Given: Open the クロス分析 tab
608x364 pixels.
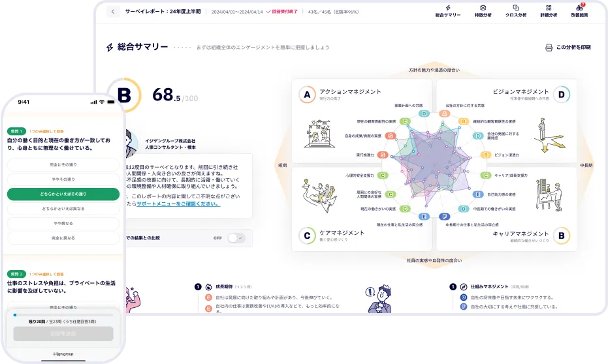Looking at the screenshot, I should click(516, 11).
